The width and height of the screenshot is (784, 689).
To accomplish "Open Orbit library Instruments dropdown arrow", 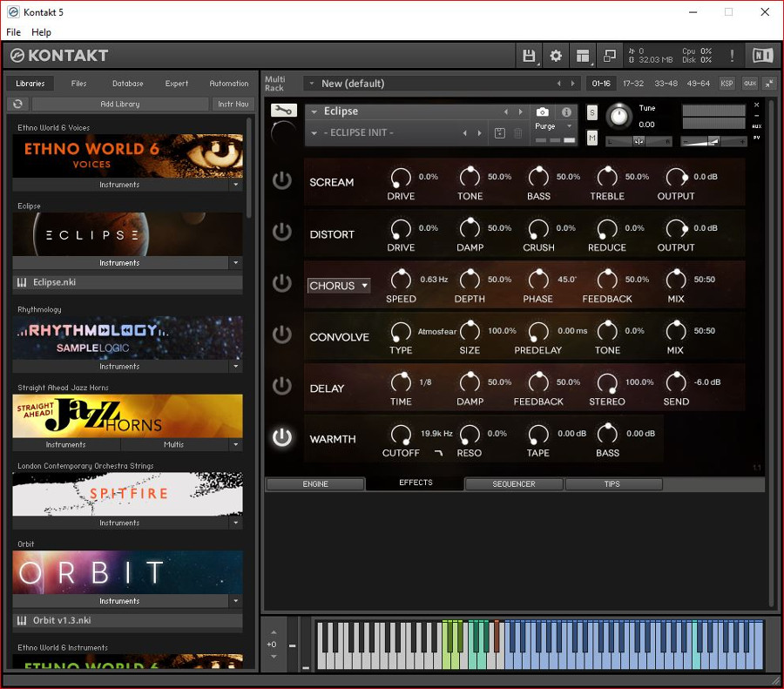I will (x=236, y=600).
